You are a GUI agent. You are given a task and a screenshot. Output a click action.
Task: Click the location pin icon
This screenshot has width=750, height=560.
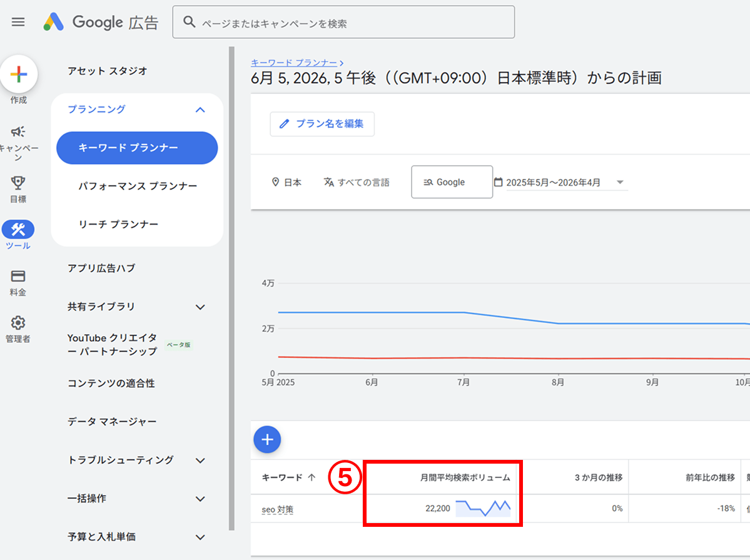[x=275, y=182]
